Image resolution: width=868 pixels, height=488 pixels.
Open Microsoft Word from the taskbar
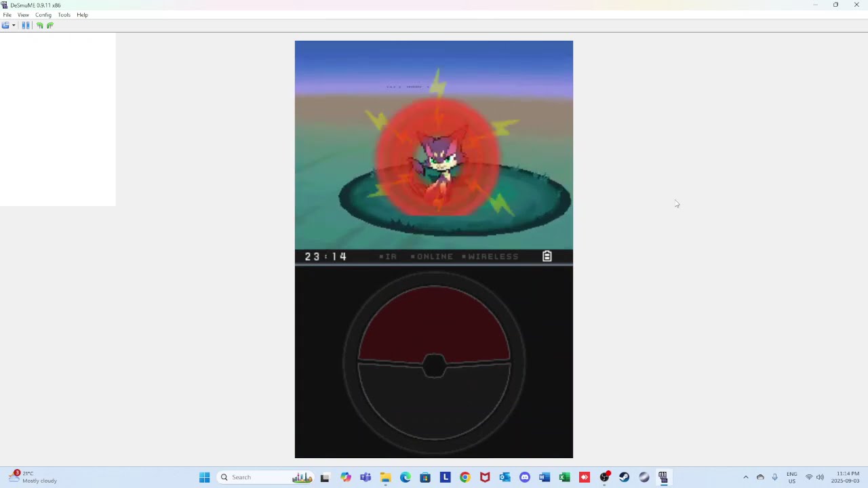pos(545,477)
